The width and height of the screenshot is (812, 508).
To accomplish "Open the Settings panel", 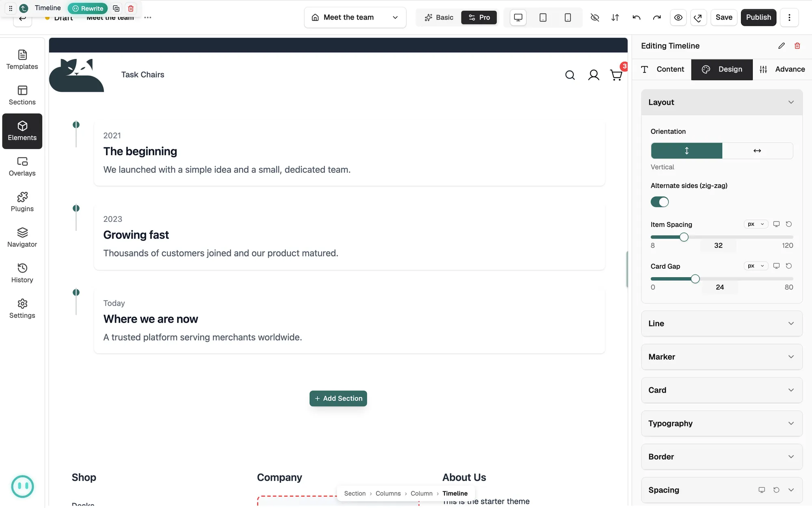I will pyautogui.click(x=22, y=309).
